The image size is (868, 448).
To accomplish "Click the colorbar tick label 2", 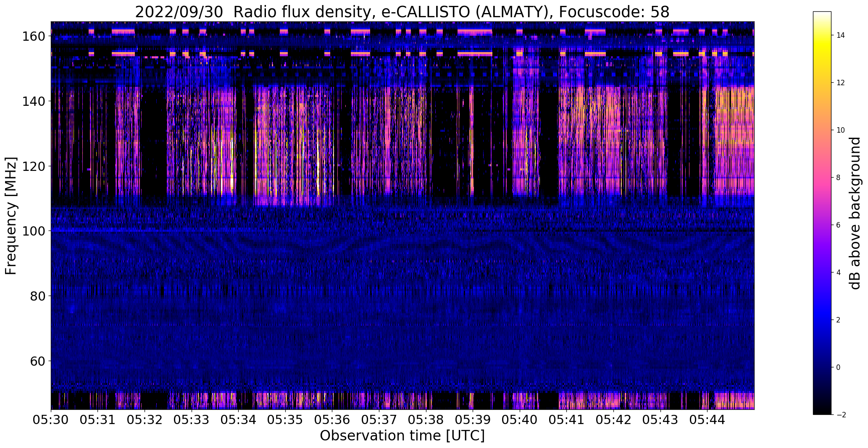I will [838, 320].
